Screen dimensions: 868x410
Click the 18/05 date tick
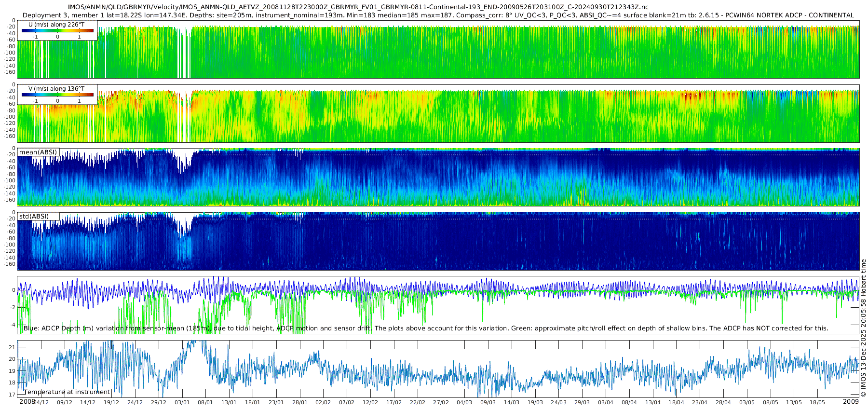click(817, 402)
